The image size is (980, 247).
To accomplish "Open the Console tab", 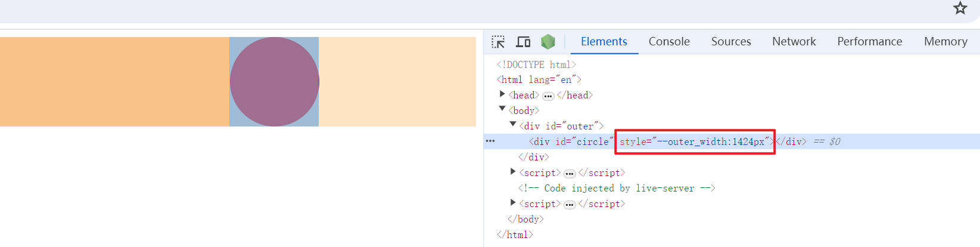I will 669,41.
